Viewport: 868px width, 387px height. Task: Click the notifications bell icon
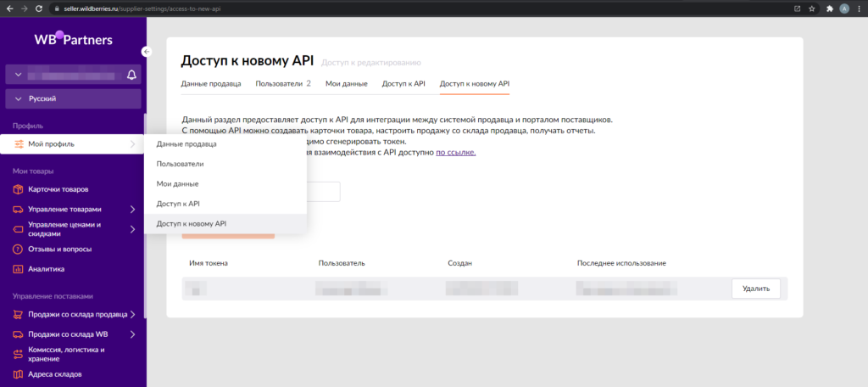point(131,75)
